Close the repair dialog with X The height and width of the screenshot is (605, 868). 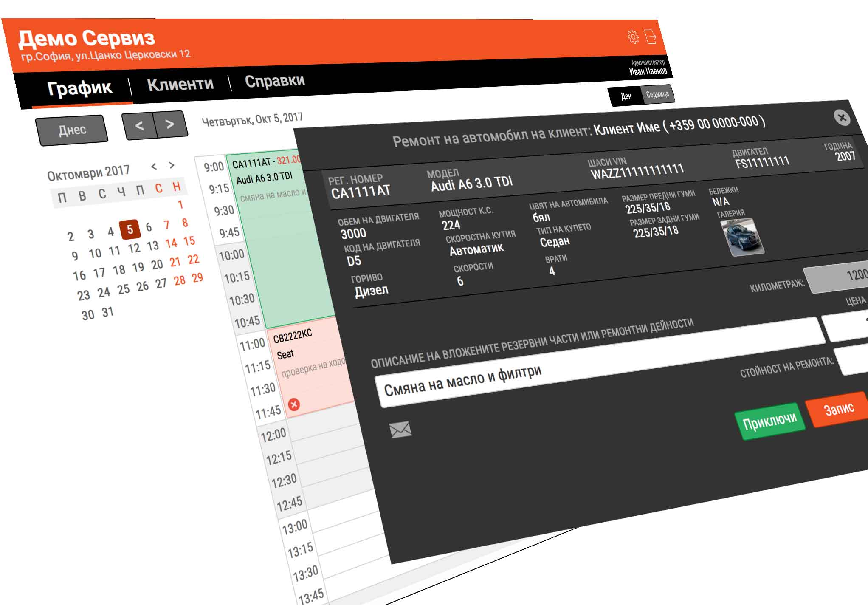pos(842,117)
